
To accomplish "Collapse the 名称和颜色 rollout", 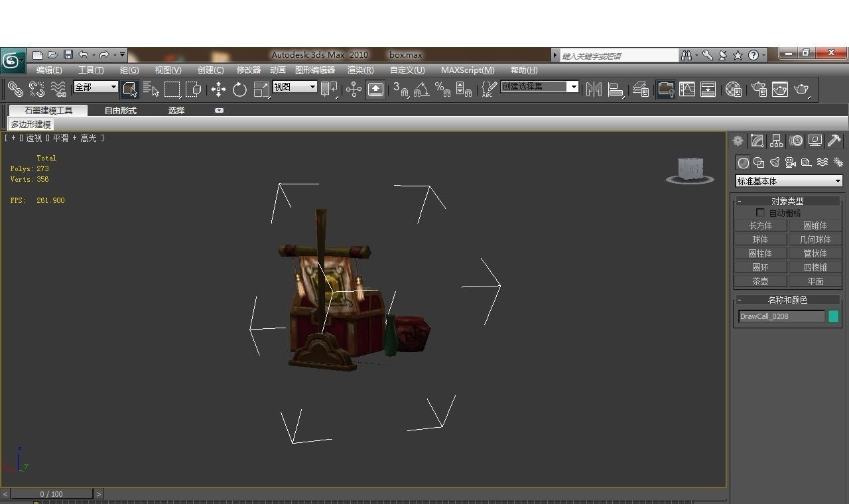I will pos(787,300).
